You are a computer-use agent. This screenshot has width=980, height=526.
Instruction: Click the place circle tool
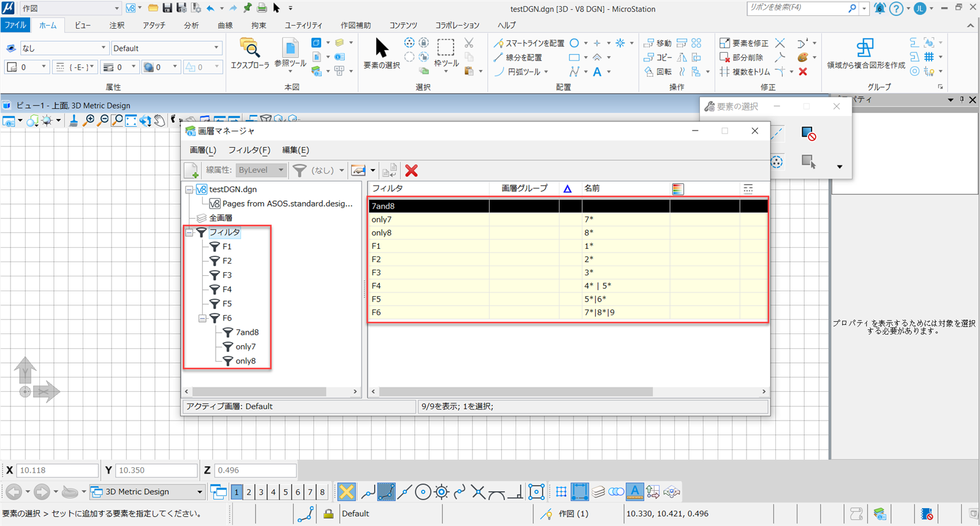click(574, 44)
